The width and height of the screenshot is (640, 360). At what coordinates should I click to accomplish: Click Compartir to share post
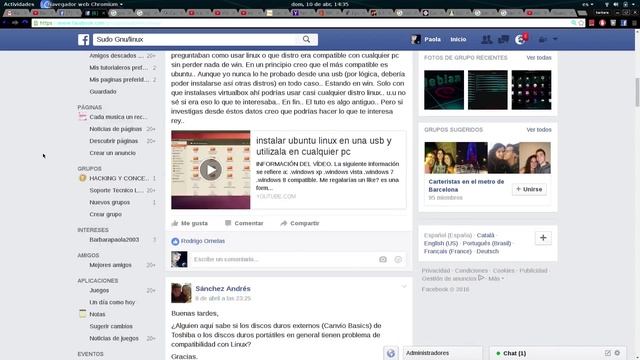tap(300, 223)
